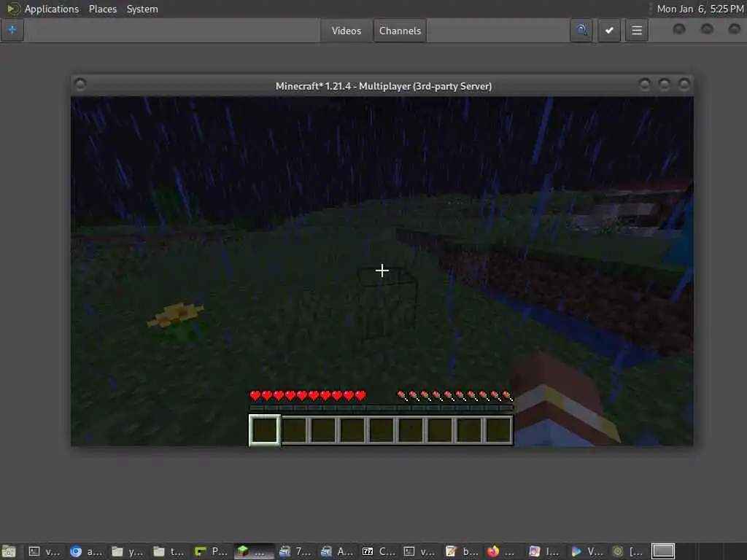Image resolution: width=747 pixels, height=560 pixels.
Task: Open the System menu
Action: click(142, 9)
